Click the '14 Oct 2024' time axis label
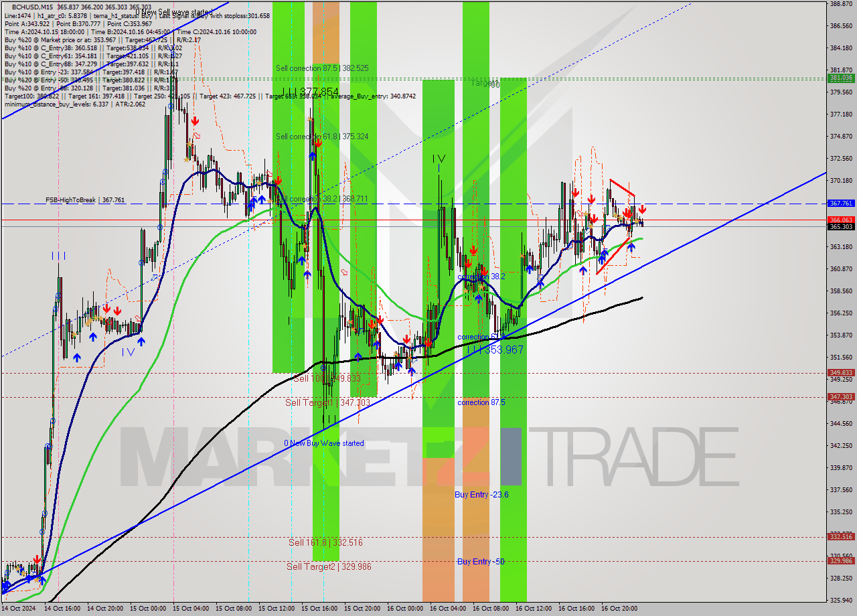Screen dimensions: 857x616 [19, 609]
